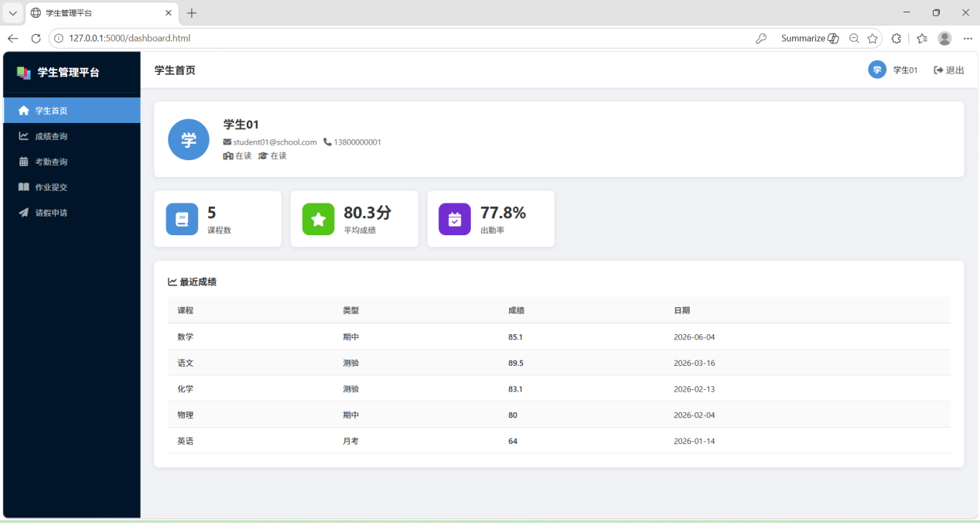The height and width of the screenshot is (523, 980).
Task: Open a new tab with plus icon
Action: [x=192, y=13]
